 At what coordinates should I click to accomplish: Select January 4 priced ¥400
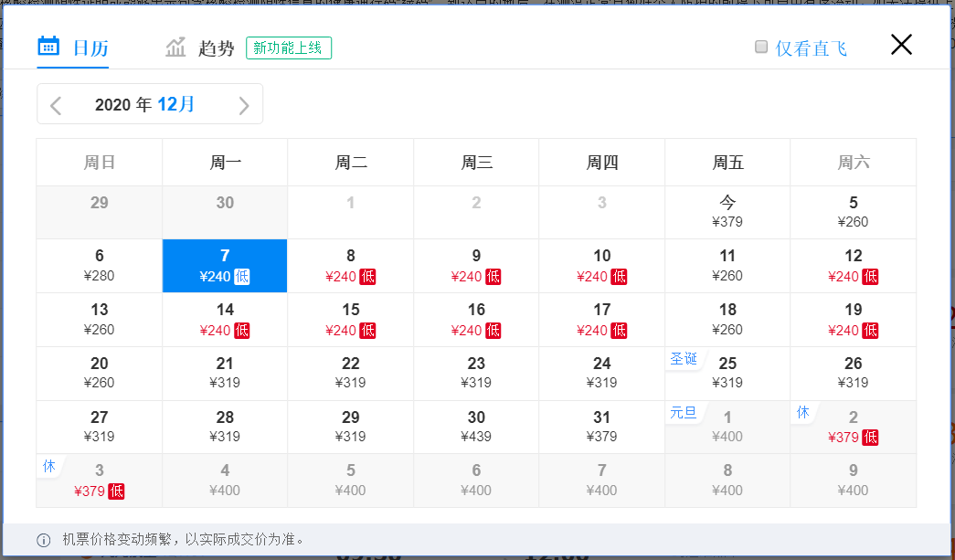tap(225, 481)
